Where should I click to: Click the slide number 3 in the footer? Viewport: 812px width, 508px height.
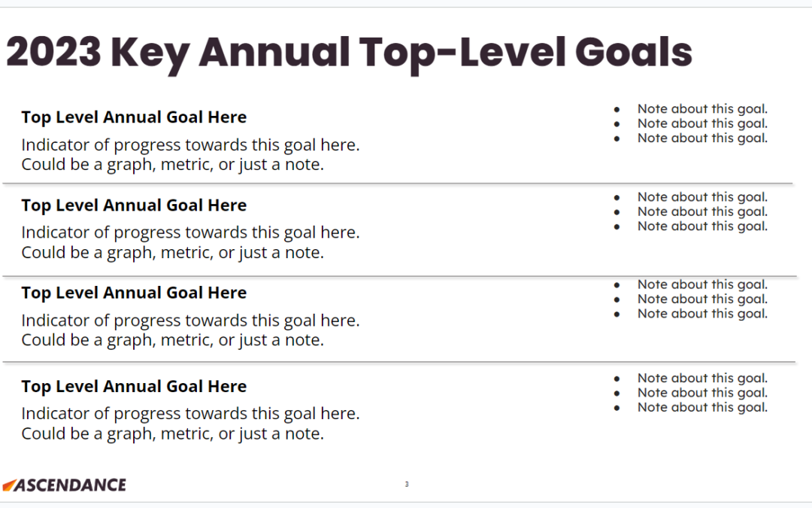tap(407, 484)
